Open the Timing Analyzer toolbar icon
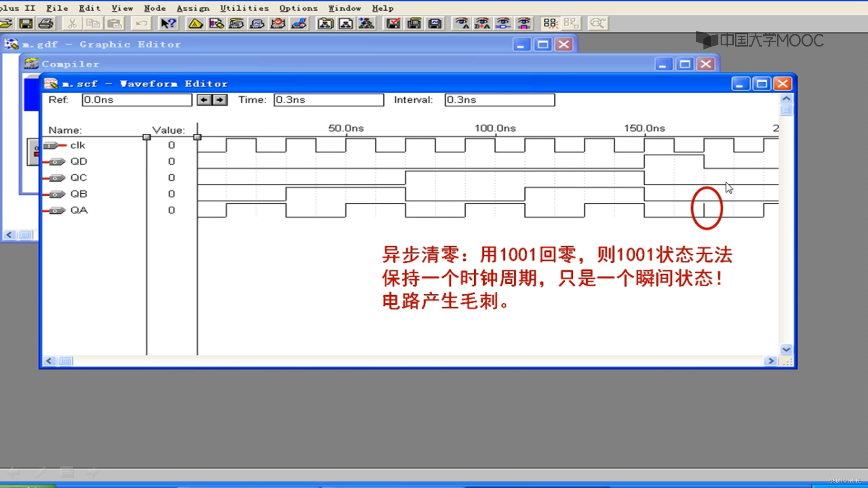 click(x=278, y=23)
